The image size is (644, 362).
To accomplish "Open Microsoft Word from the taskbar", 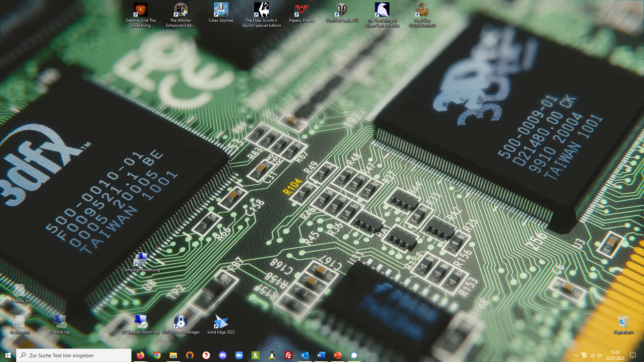I will coord(321,355).
